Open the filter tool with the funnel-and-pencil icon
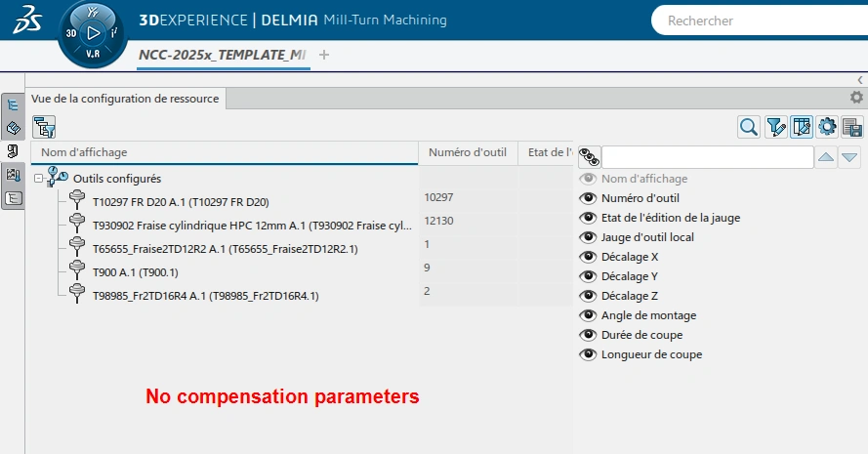Screen dimensions: 868x454 pyautogui.click(x=776, y=126)
